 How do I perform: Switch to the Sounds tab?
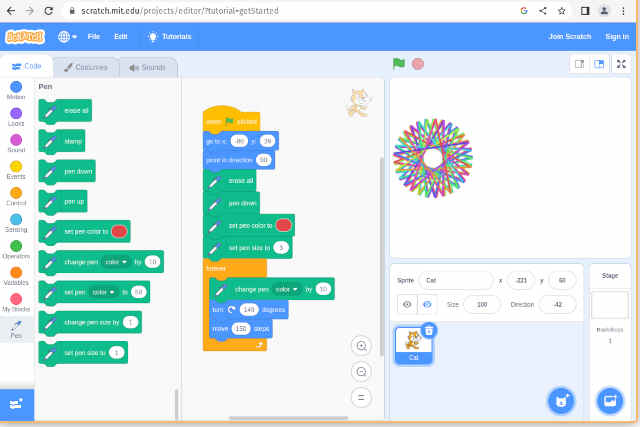148,67
